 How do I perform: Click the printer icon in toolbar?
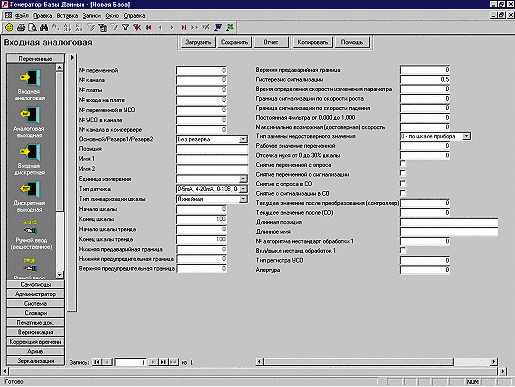click(x=21, y=27)
